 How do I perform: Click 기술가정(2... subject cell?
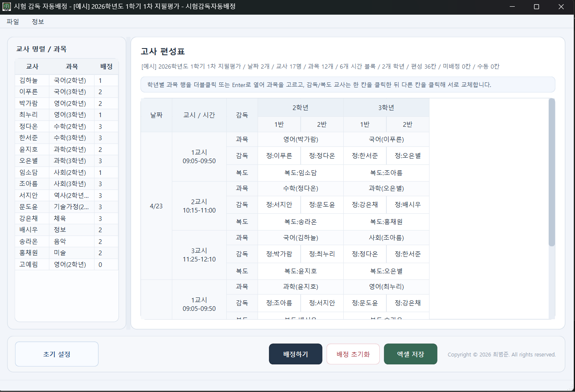click(72, 207)
